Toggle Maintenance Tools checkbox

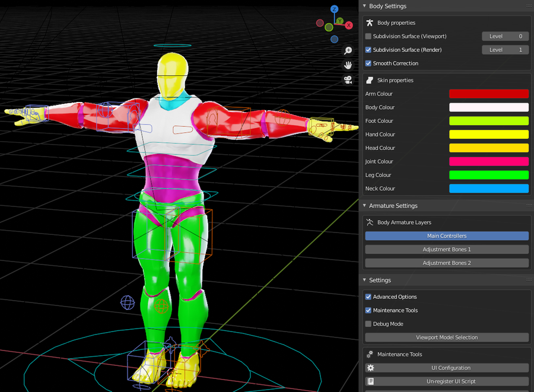click(368, 310)
